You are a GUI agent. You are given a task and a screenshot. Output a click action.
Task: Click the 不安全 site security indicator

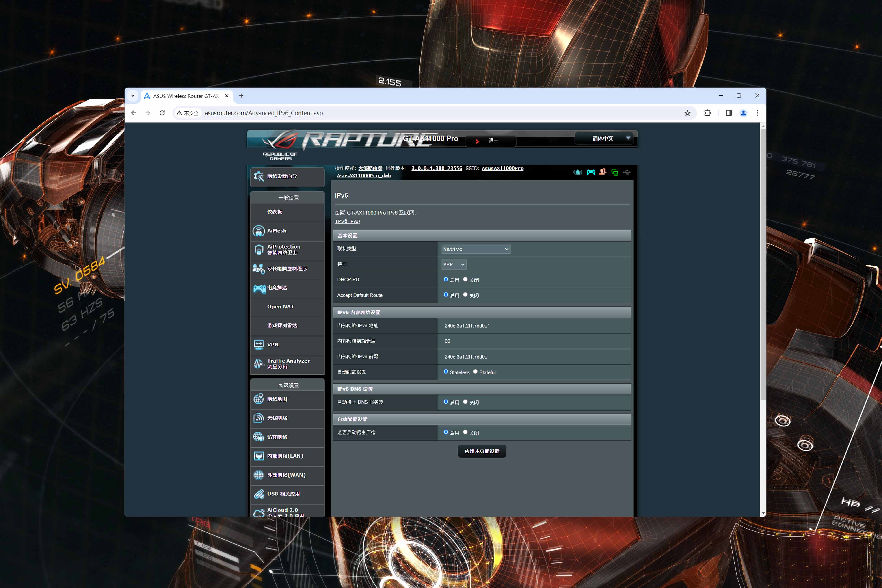(x=188, y=113)
